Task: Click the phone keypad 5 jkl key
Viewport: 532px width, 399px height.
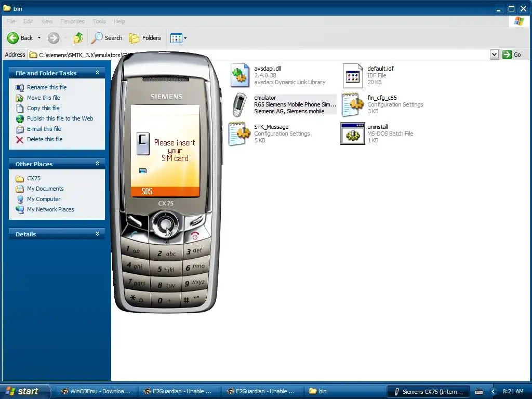Action: coord(166,270)
